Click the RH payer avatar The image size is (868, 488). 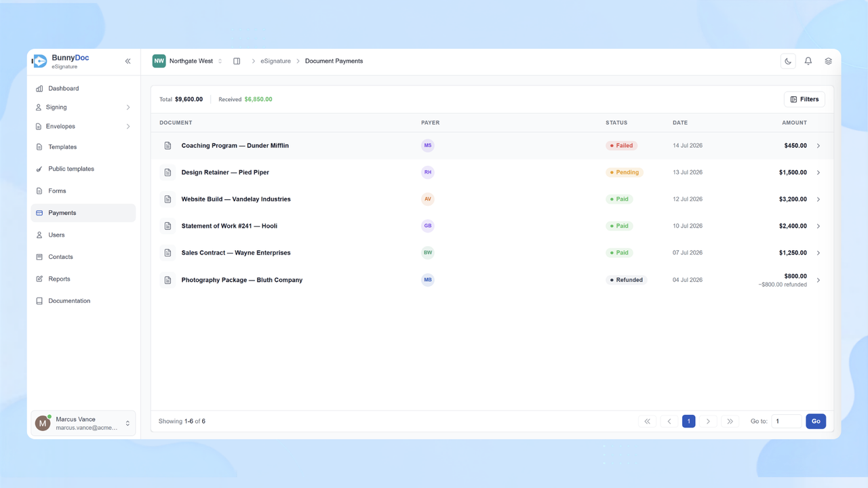tap(428, 172)
